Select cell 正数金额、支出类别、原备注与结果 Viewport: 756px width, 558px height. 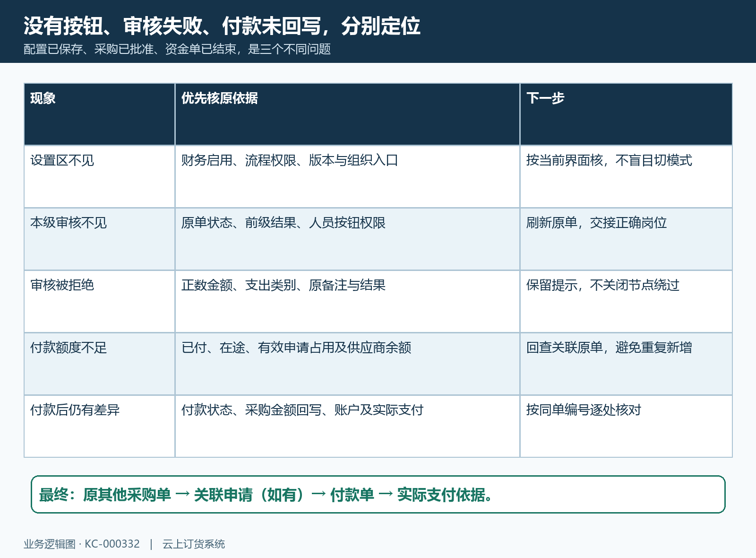(x=347, y=301)
